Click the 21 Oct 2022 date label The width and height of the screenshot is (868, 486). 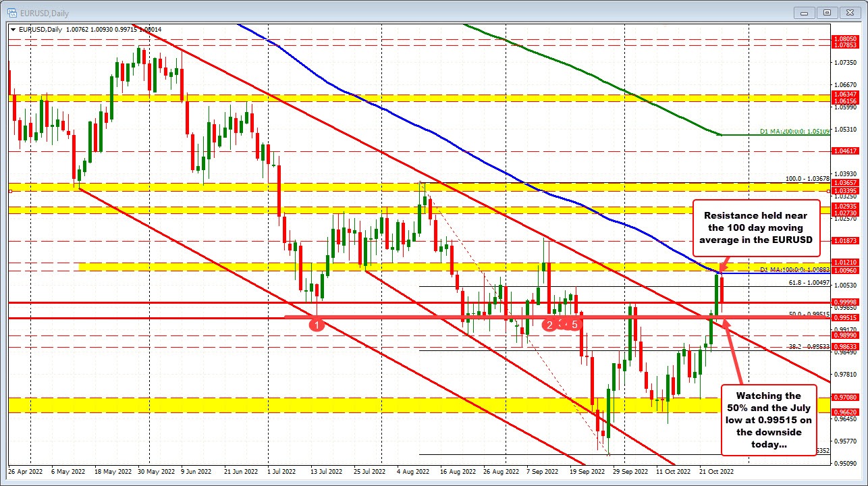(716, 470)
